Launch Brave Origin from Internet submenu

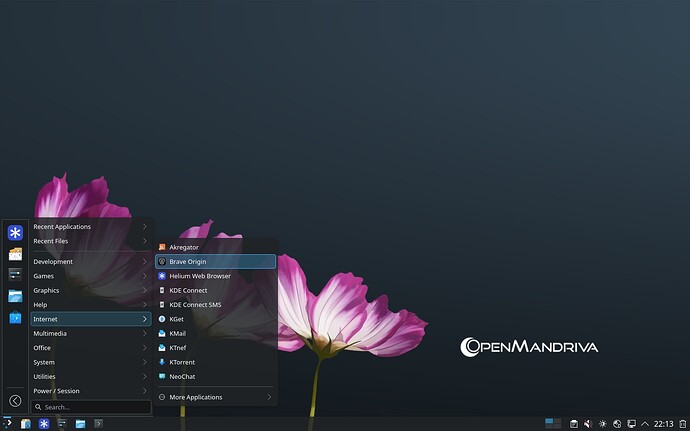(x=216, y=262)
